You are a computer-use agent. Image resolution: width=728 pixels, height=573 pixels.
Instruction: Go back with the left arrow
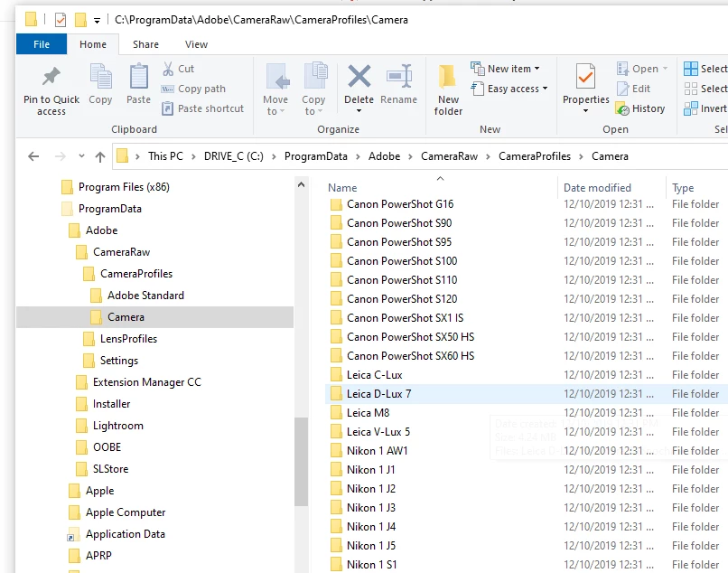[33, 156]
